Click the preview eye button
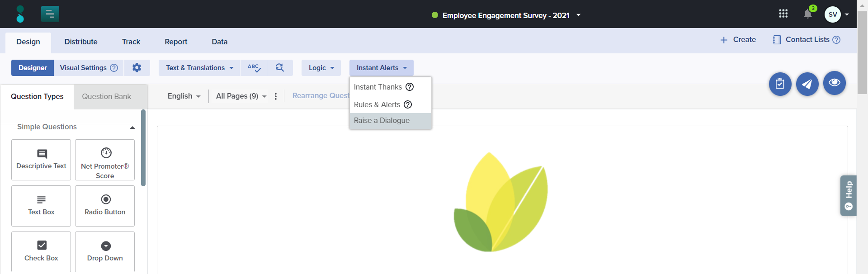The width and height of the screenshot is (868, 274). click(x=834, y=83)
